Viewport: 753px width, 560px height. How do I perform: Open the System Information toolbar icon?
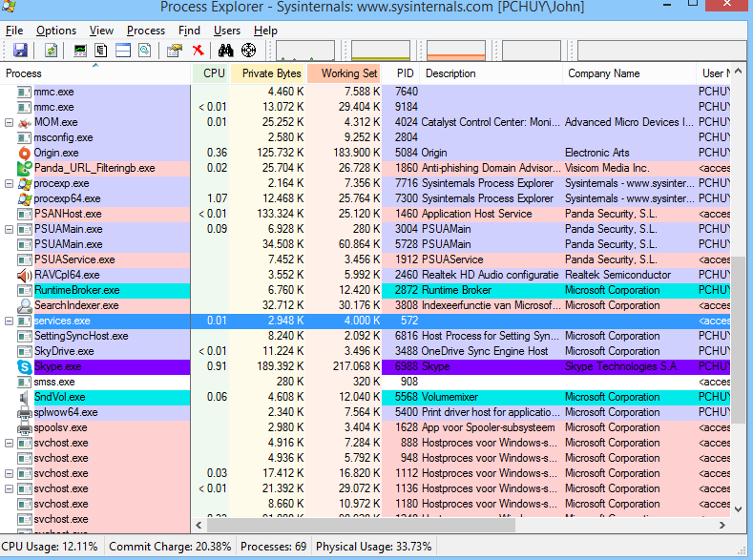pos(80,50)
